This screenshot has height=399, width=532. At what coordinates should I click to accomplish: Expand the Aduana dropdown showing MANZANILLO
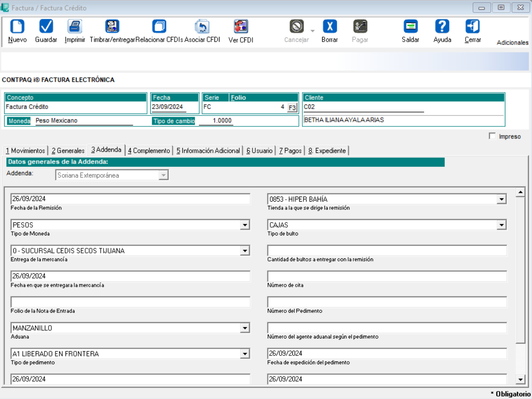point(245,328)
